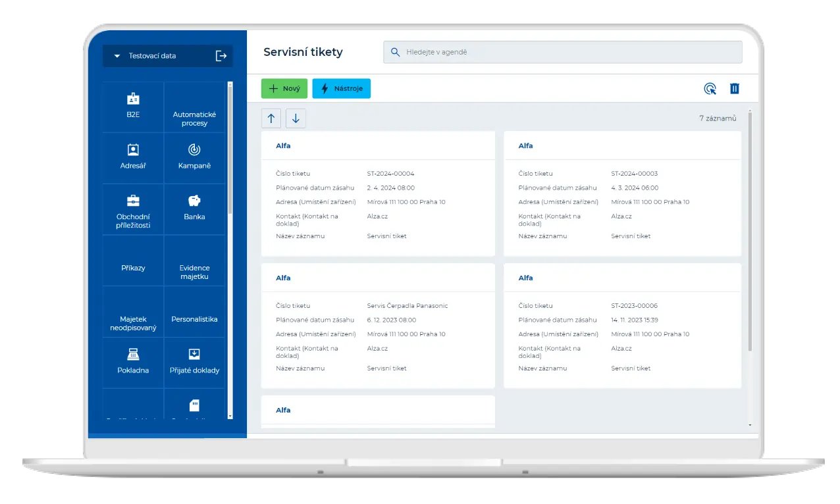Click the logout icon beside Testovací data
Screen dimensions: 840x504
221,56
